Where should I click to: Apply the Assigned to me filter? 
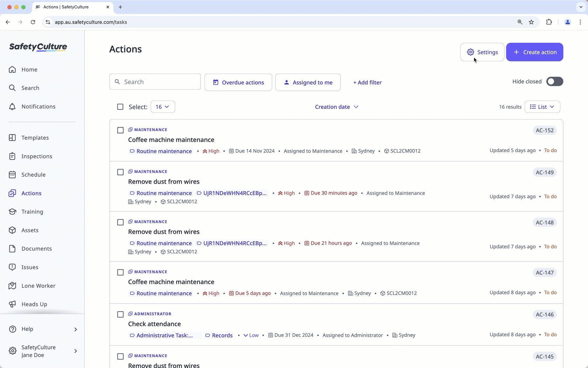pyautogui.click(x=308, y=82)
